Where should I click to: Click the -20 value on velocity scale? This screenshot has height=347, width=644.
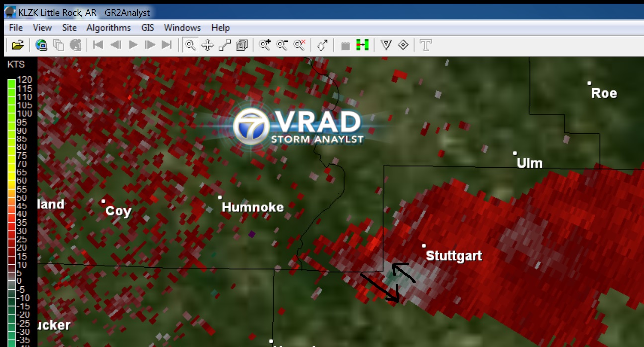tap(24, 315)
